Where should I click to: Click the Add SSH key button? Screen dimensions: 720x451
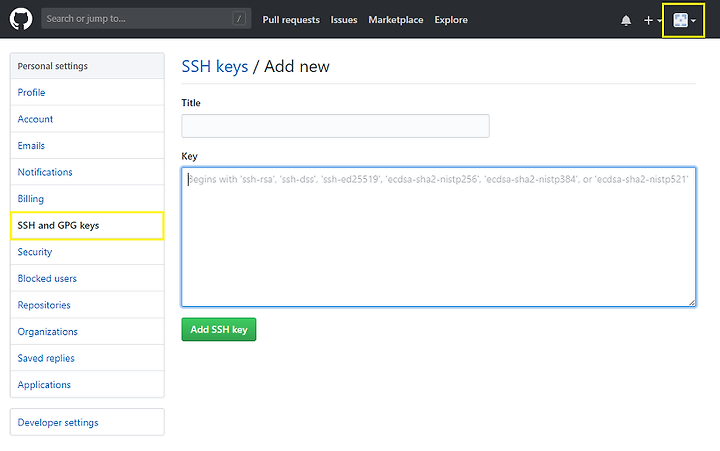coord(219,329)
